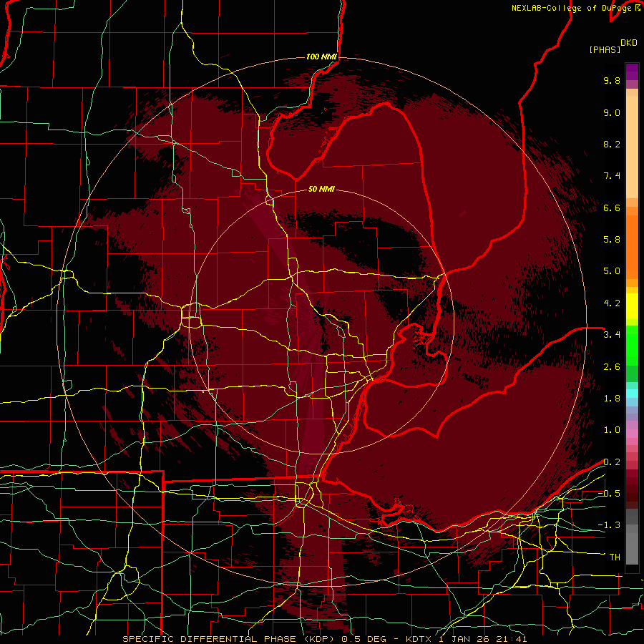Click the TH threshold label on the legend
The height and width of the screenshot is (644, 644).
(615, 557)
